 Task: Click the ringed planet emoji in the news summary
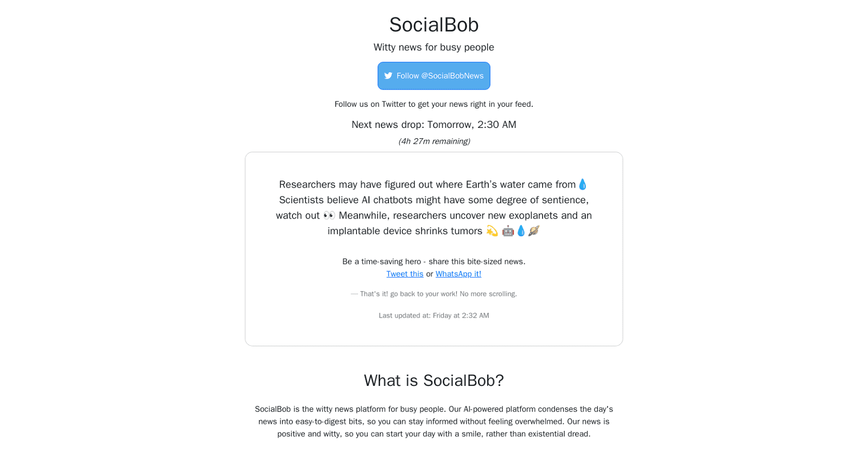(x=533, y=231)
